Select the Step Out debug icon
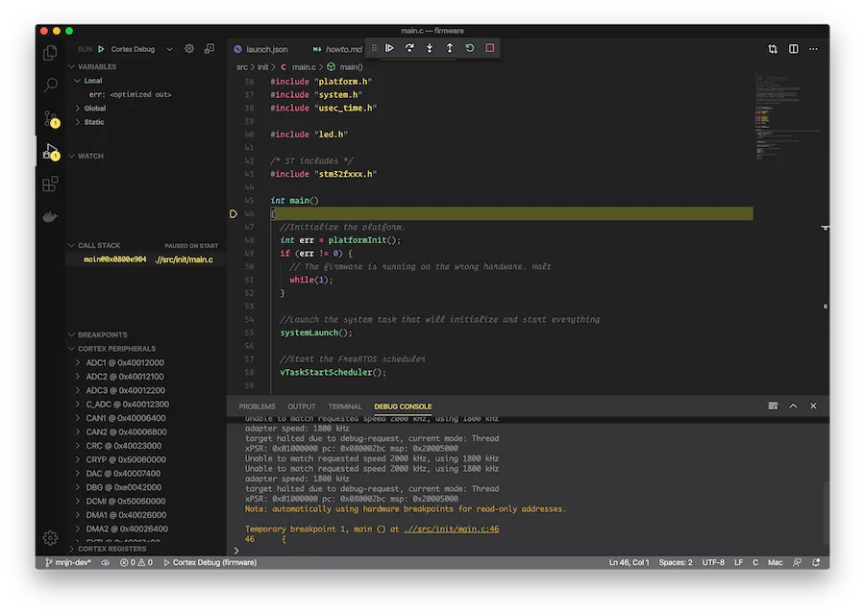This screenshot has width=865, height=616. [450, 48]
